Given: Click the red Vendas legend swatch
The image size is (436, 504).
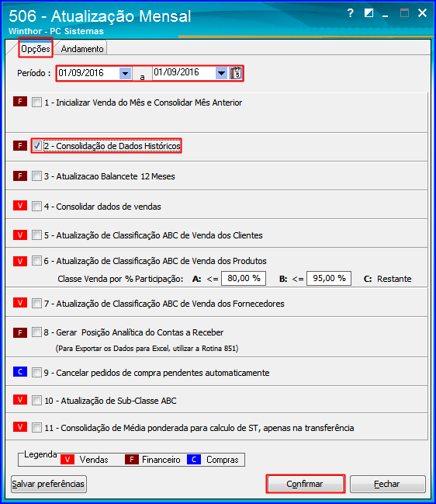Looking at the screenshot, I should pos(67,459).
